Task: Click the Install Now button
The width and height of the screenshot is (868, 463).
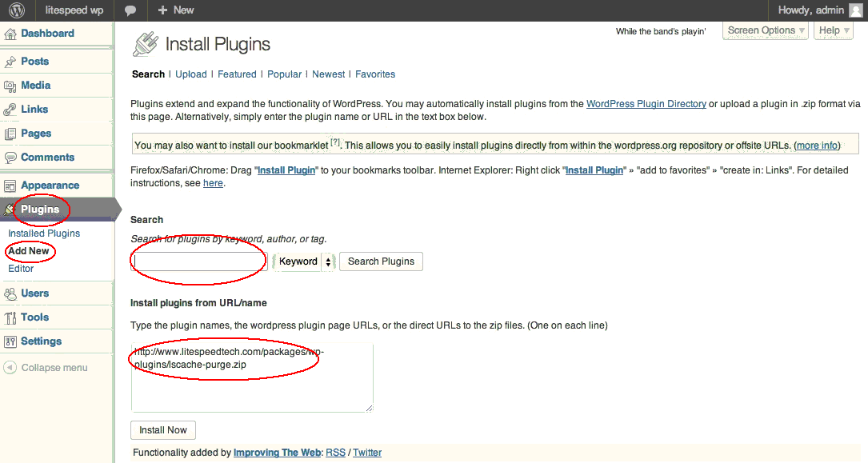Action: pos(162,430)
